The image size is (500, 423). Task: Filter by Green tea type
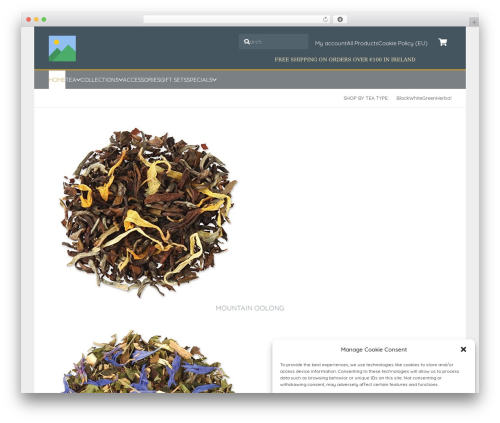tap(429, 98)
